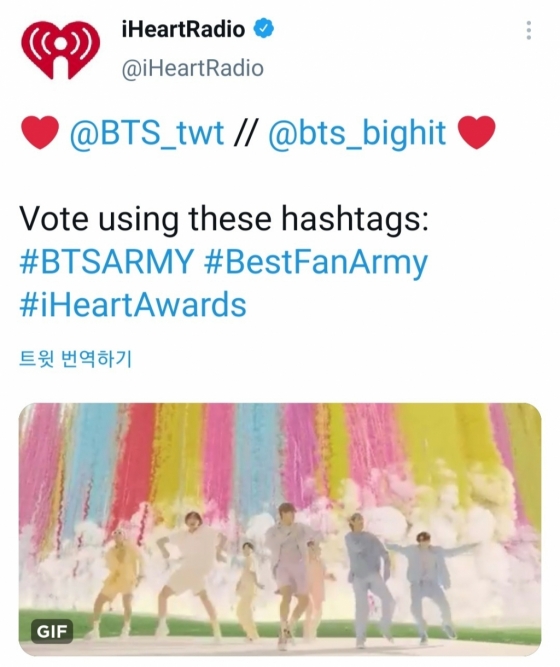Open the @iHeartRadio handle
Viewport: 560px width, 667px height.
[193, 68]
